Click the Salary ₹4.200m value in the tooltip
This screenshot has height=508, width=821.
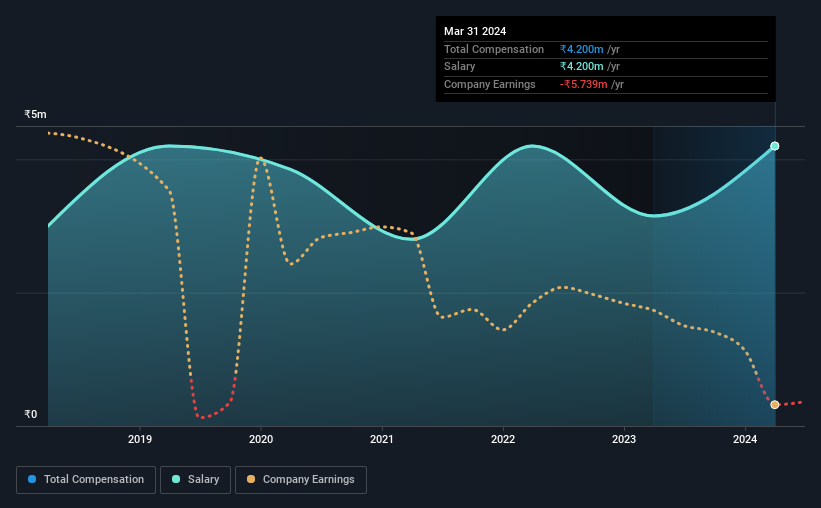[581, 67]
